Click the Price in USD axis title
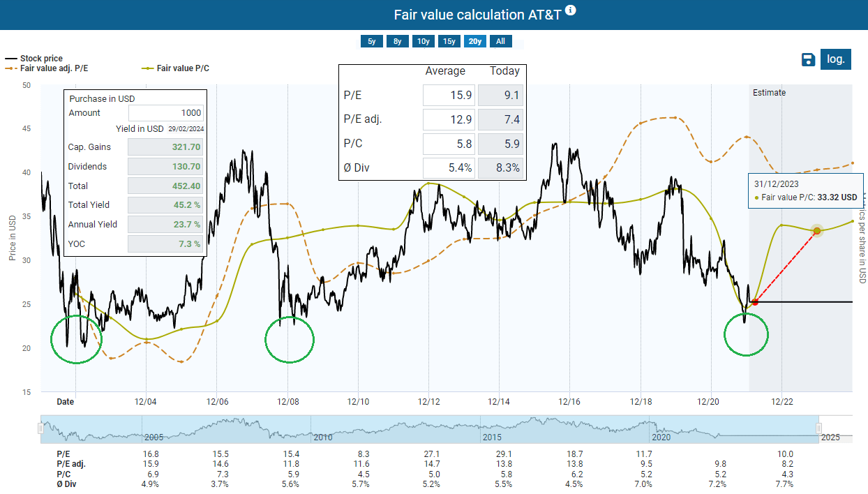The height and width of the screenshot is (494, 868). point(13,238)
